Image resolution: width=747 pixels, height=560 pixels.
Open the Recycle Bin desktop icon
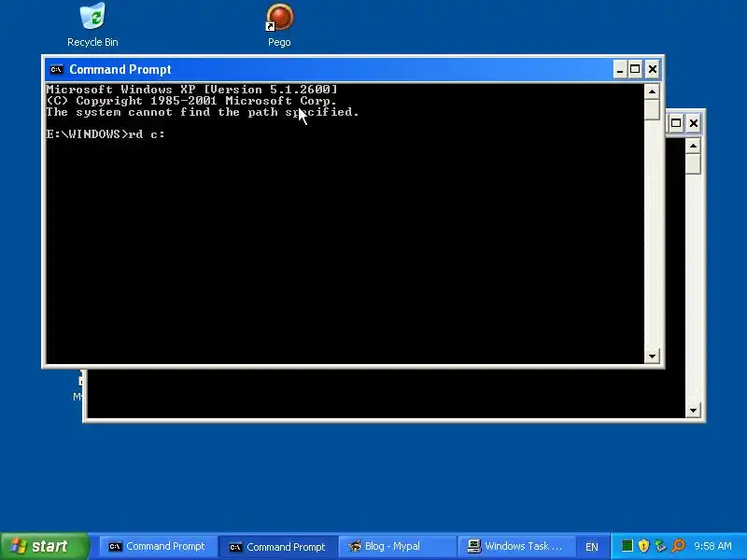click(92, 25)
